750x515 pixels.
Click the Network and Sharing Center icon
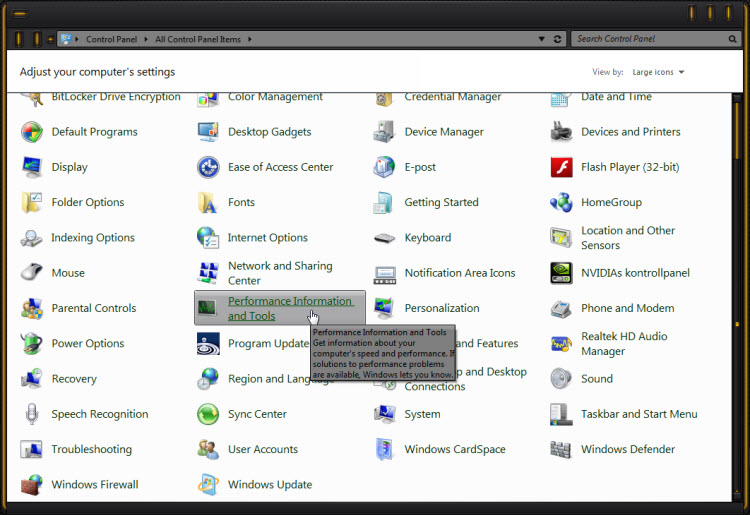coord(208,273)
